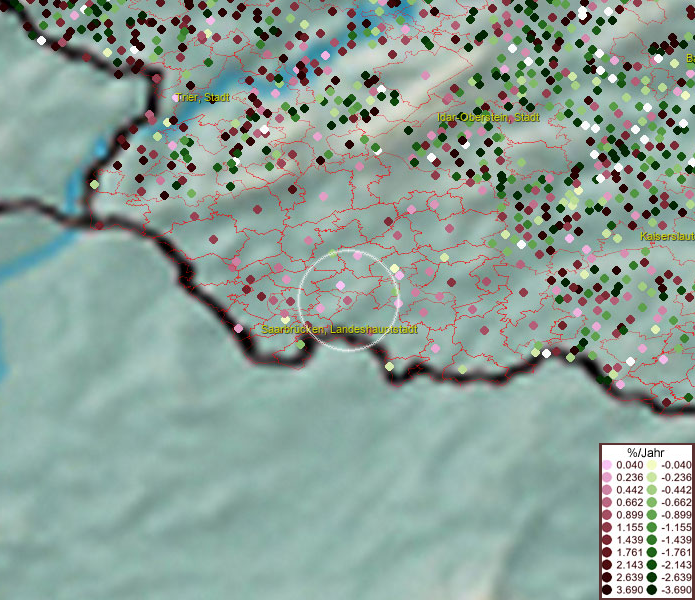Image resolution: width=695 pixels, height=600 pixels.
Task: Pick the -3.690 darkest green legend swatch
Action: [x=651, y=590]
